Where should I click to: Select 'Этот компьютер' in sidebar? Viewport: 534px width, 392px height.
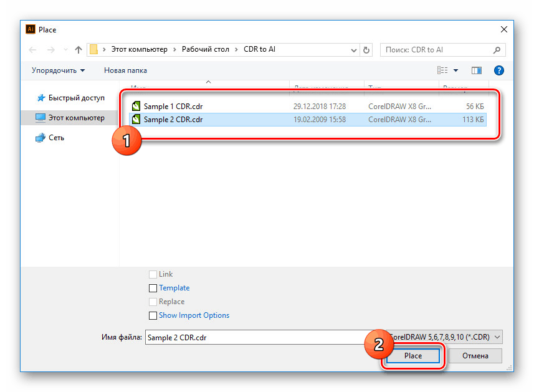pos(76,118)
